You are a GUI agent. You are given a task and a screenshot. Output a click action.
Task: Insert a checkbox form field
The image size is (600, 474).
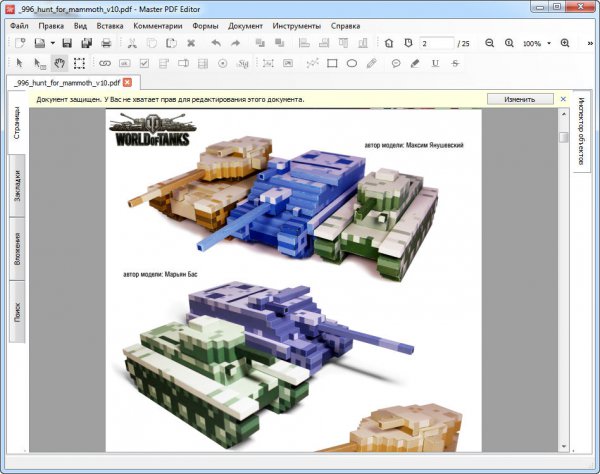(144, 63)
